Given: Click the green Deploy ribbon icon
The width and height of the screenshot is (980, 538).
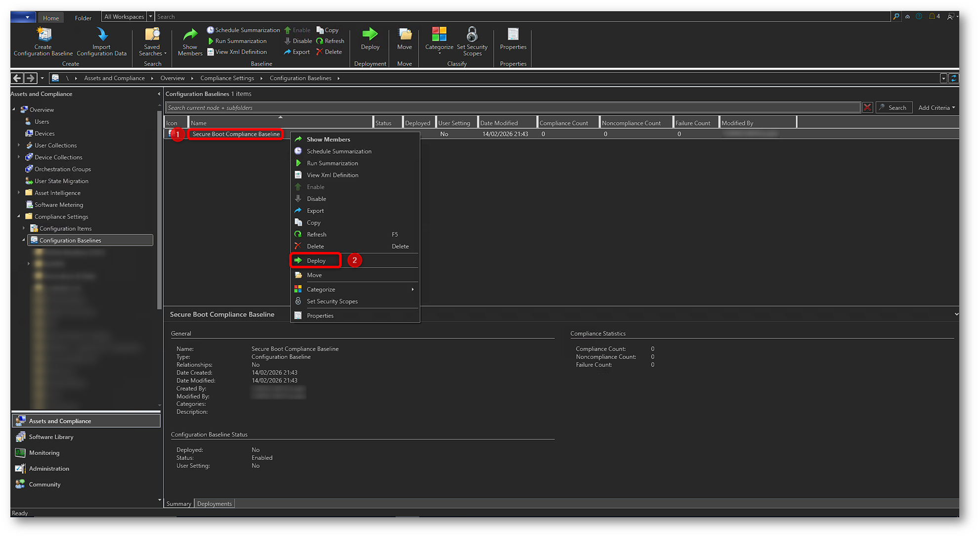Looking at the screenshot, I should (x=370, y=35).
